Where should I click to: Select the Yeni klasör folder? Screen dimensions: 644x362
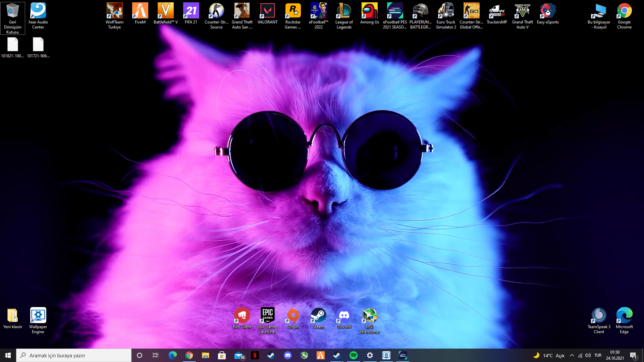point(12,318)
